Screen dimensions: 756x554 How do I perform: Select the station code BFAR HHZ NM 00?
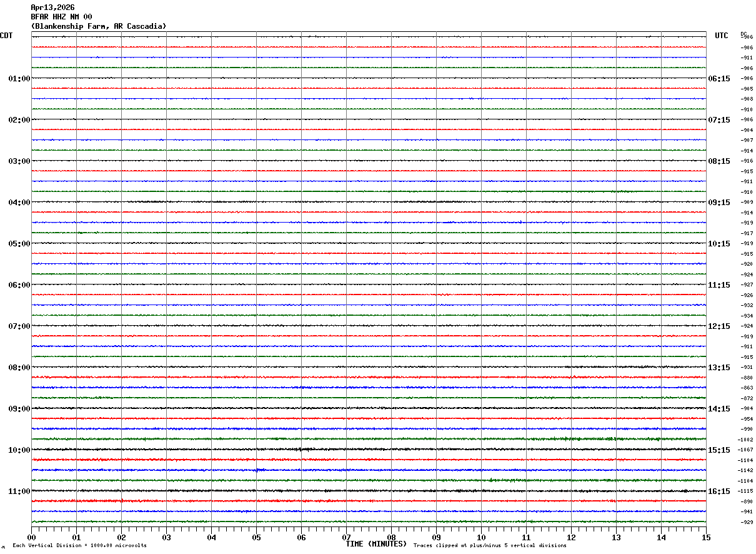(61, 17)
